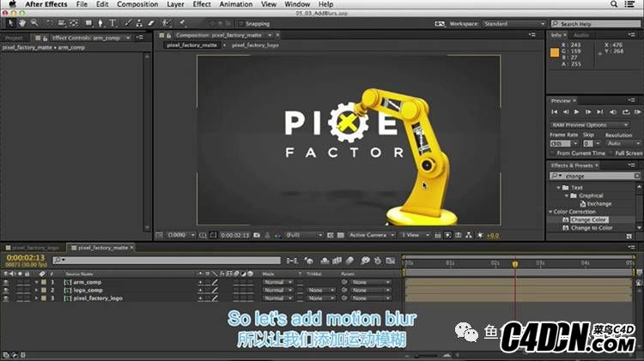
Task: Click the Play button in Preview panel
Action: click(x=577, y=111)
